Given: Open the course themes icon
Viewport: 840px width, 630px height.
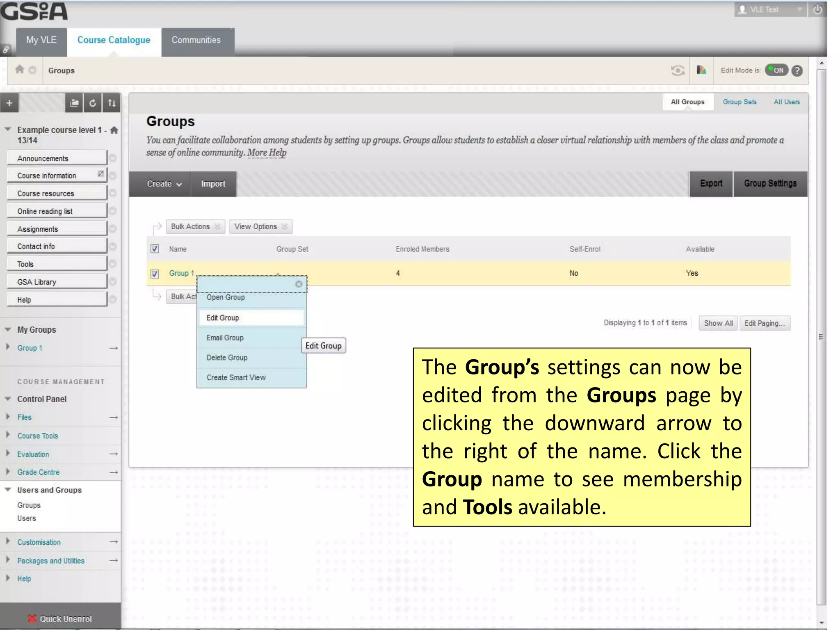Looking at the screenshot, I should [701, 70].
